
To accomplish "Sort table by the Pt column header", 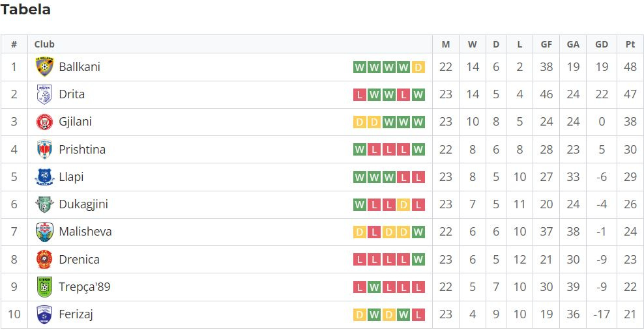I will pyautogui.click(x=630, y=44).
